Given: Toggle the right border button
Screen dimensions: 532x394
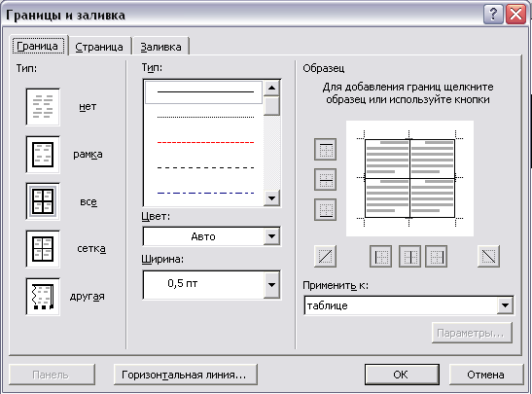Looking at the screenshot, I should [x=436, y=256].
